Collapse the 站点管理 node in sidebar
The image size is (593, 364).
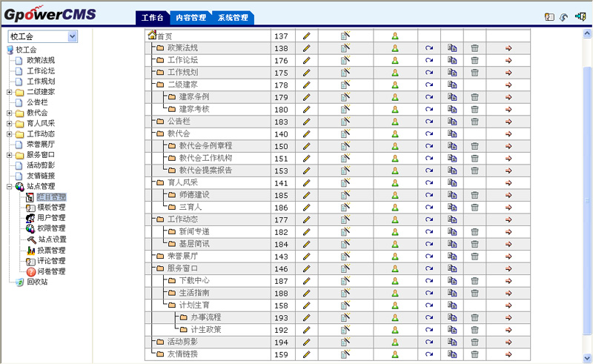[9, 187]
